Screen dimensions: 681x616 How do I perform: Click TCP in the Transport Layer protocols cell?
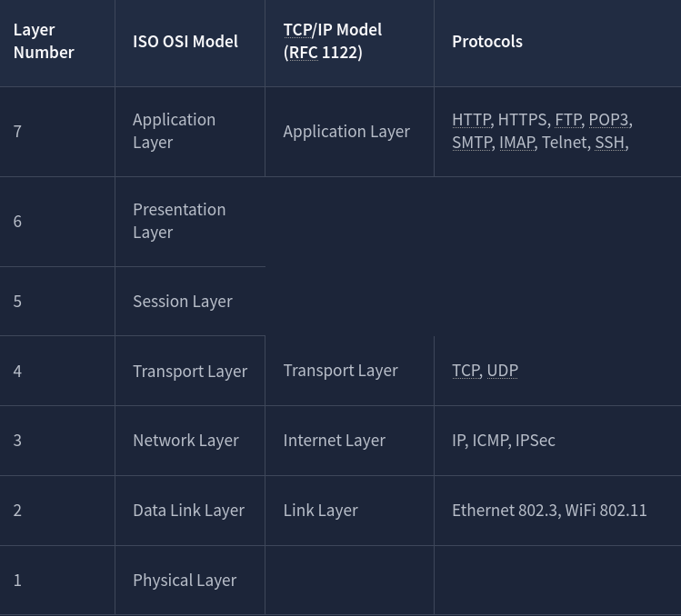pyautogui.click(x=466, y=371)
